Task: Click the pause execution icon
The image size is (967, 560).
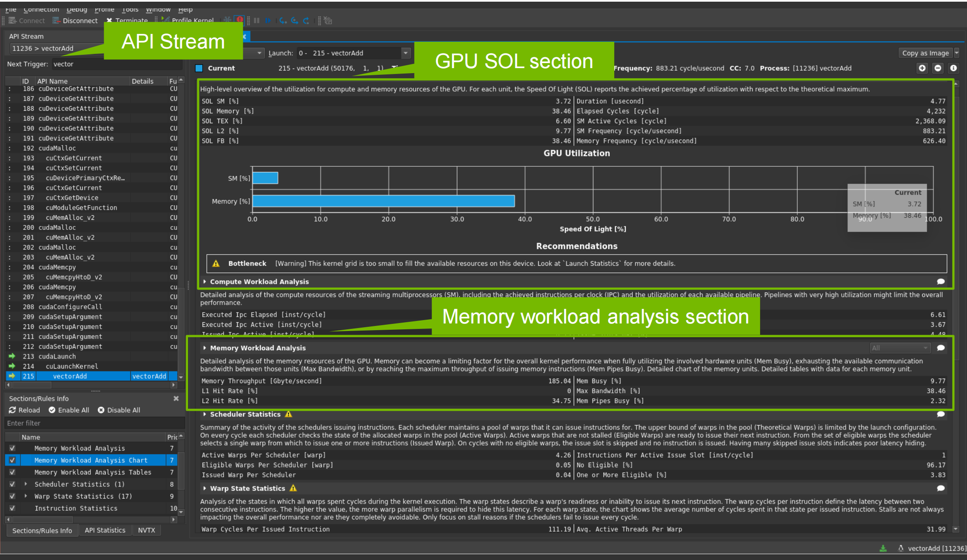Action: (x=257, y=20)
